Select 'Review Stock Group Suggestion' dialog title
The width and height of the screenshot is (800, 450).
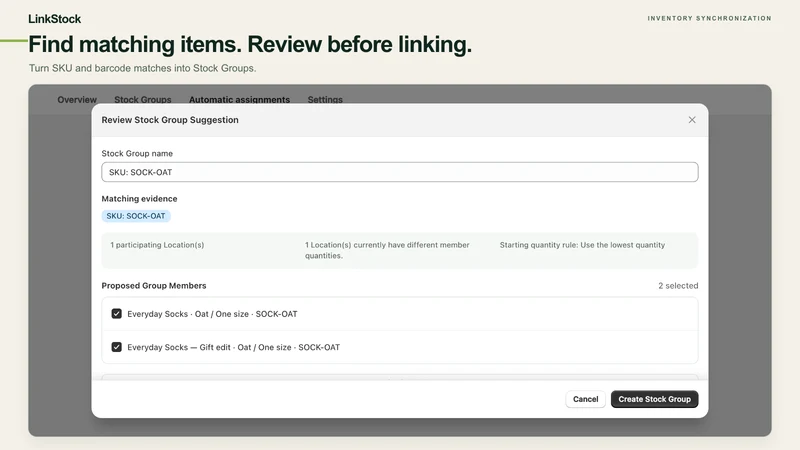[x=170, y=120]
